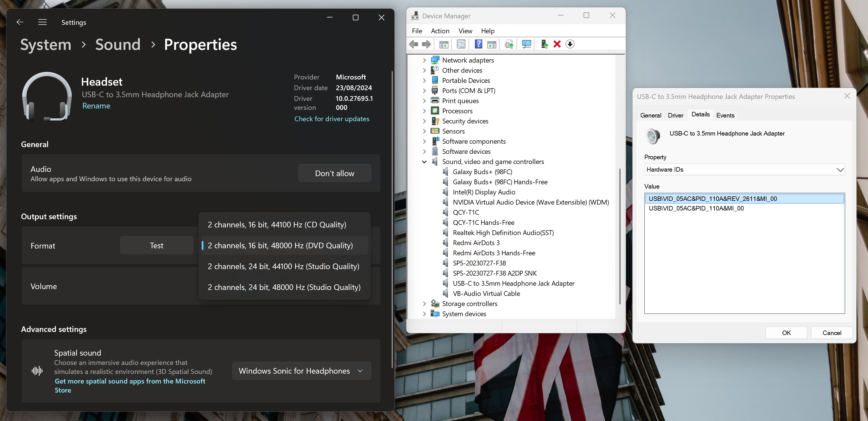Click Show/Hide Console Tree toolbar icon
Image resolution: width=868 pixels, height=421 pixels.
pos(444,44)
